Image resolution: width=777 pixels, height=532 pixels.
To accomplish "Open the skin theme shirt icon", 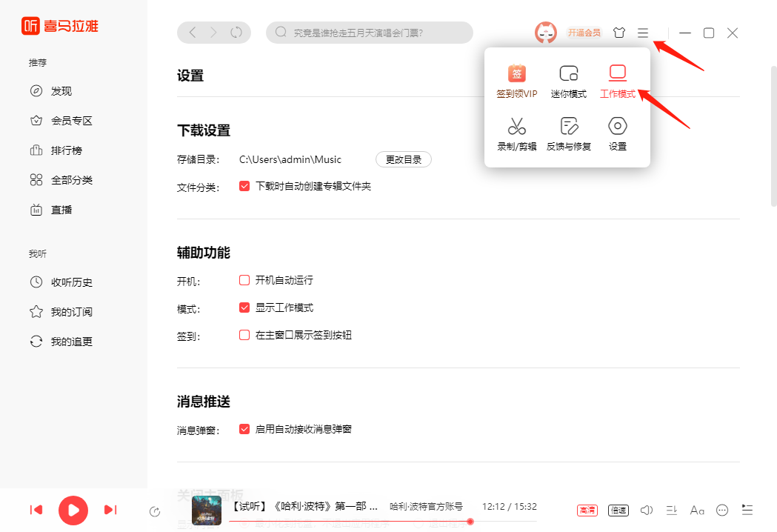I will [x=618, y=33].
